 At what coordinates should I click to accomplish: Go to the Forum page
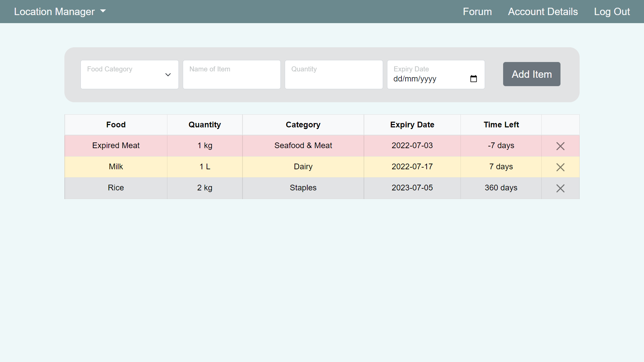tap(477, 11)
